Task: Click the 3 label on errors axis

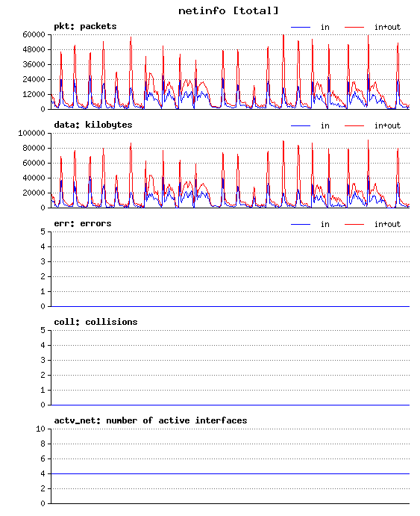Action: 43,261
